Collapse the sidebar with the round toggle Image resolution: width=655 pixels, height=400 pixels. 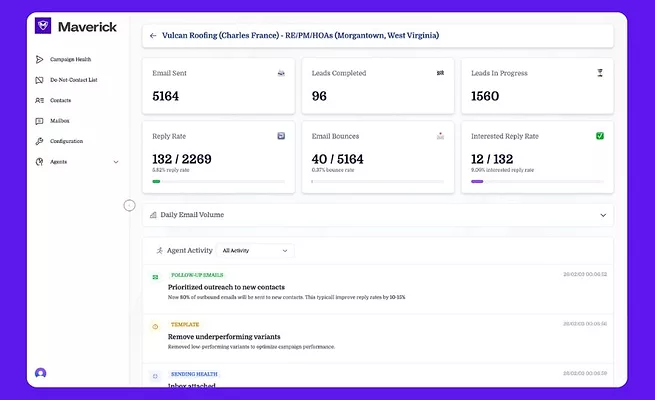[x=129, y=205]
